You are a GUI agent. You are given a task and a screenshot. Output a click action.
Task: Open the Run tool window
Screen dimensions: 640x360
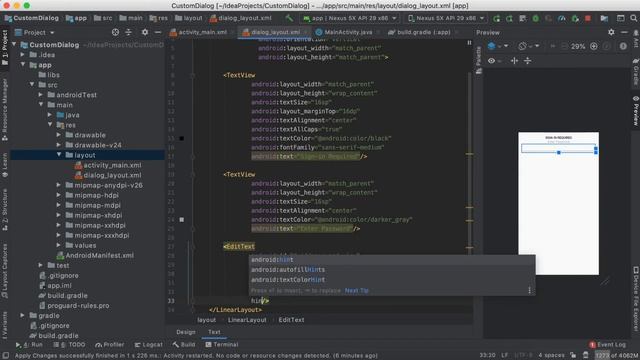pos(29,345)
